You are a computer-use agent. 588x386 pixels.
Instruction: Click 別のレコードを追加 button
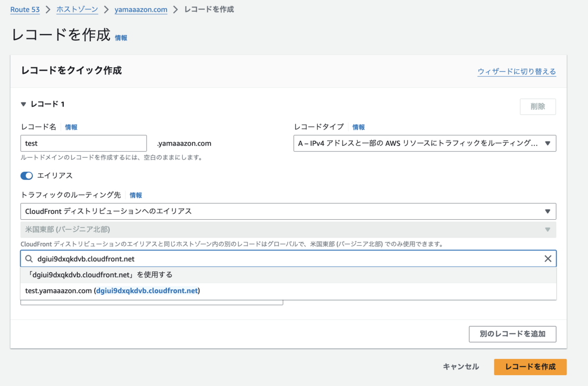pos(513,334)
